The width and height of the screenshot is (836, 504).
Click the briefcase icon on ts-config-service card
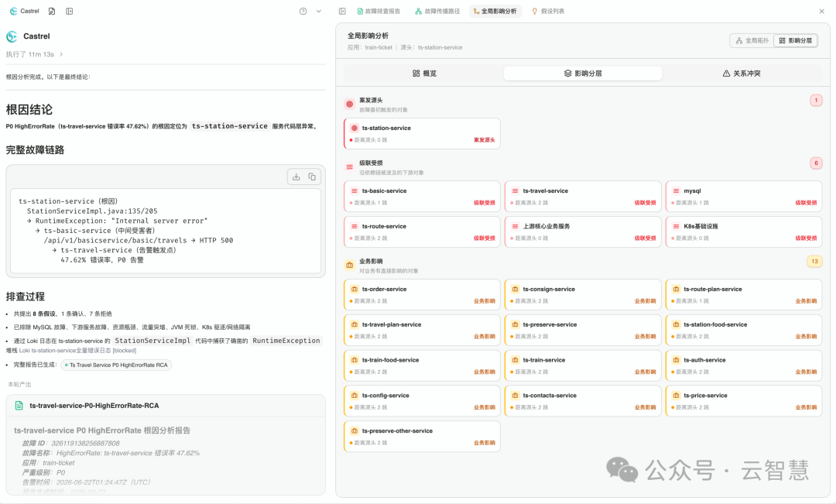[354, 395]
